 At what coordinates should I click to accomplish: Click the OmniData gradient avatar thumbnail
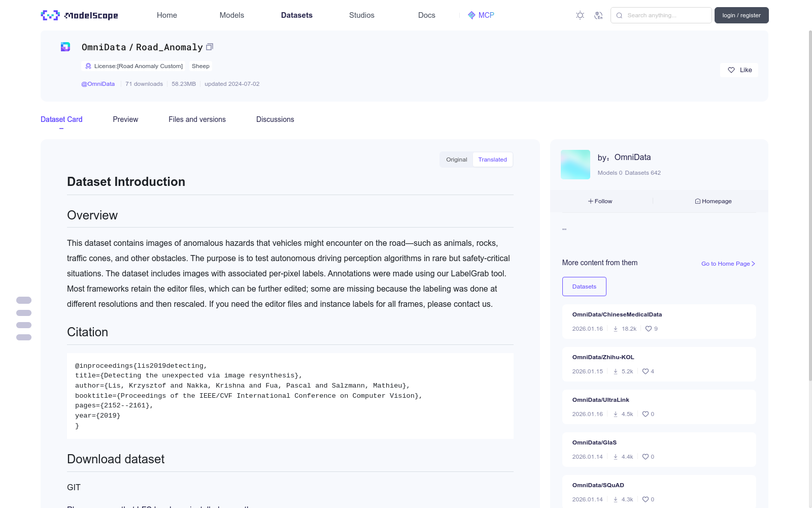(x=576, y=165)
